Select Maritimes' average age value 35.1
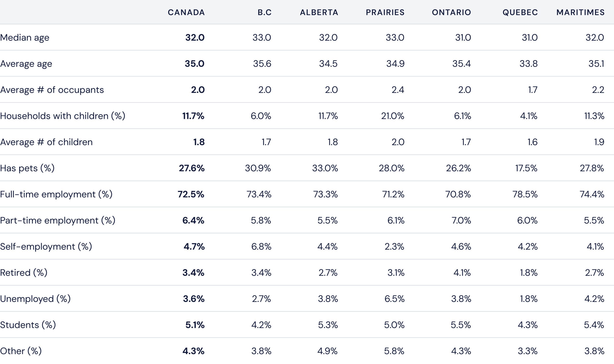Viewport: 614px width, 364px height. pos(596,63)
